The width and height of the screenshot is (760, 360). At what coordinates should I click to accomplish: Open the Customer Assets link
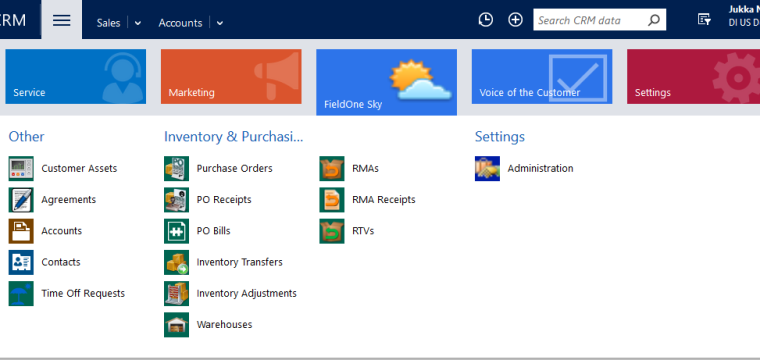pos(79,169)
